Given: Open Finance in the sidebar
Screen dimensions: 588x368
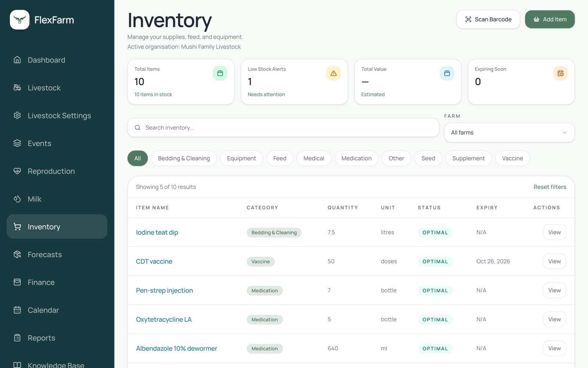Looking at the screenshot, I should point(57,282).
